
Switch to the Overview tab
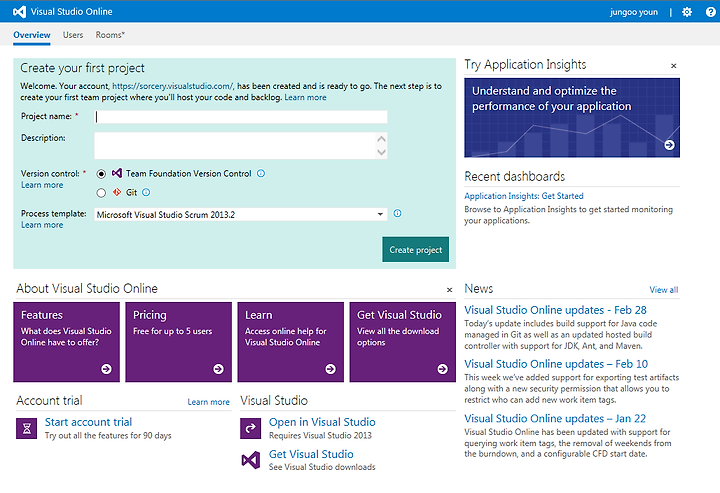click(x=32, y=35)
